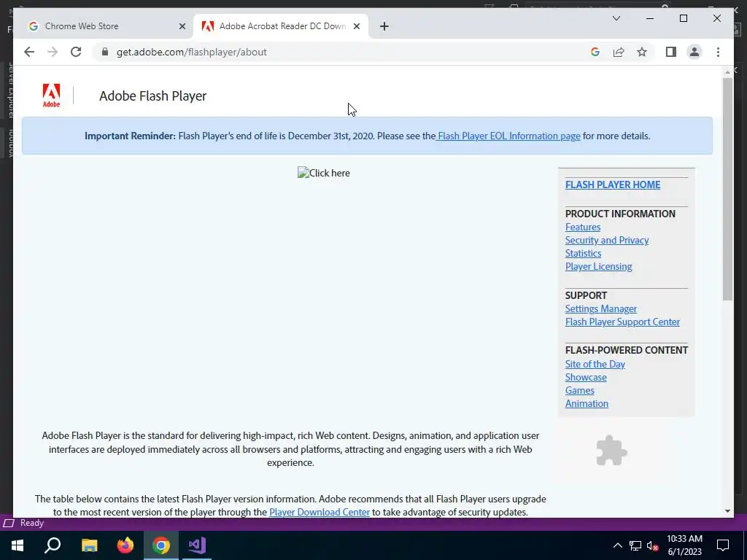Open a new tab with plus button
This screenshot has width=747, height=560.
[384, 26]
